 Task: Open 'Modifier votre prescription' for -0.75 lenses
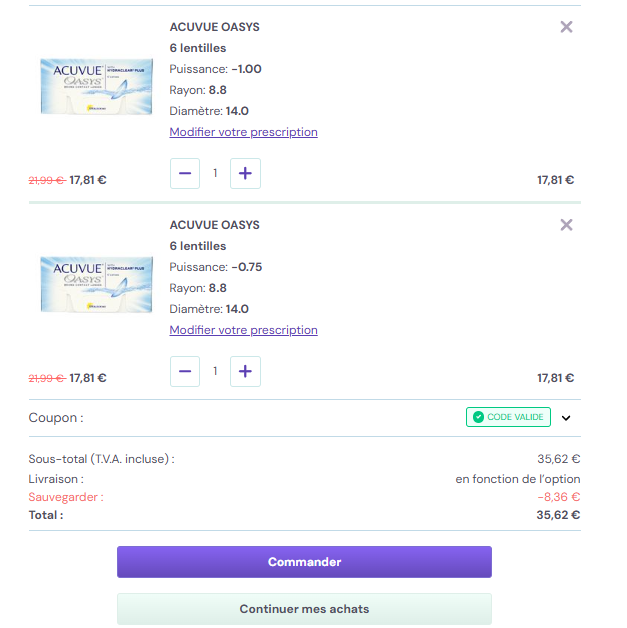coord(243,330)
